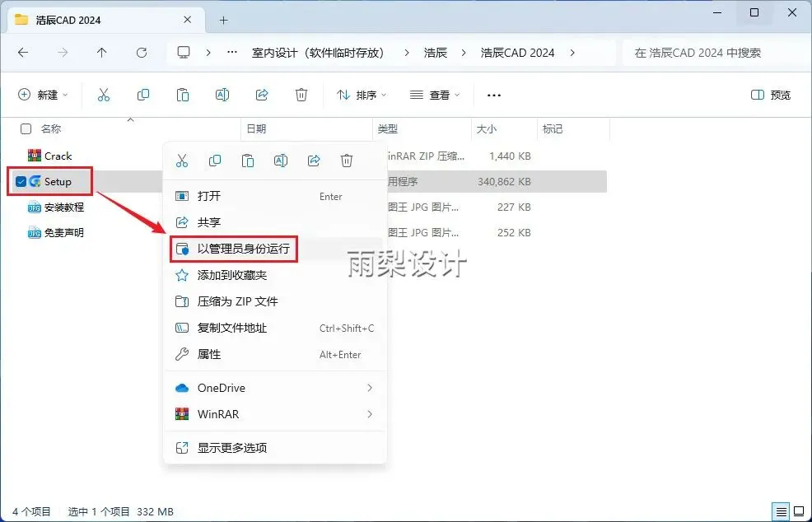Open a new tab with the plus button
Image resolution: width=812 pixels, height=522 pixels.
pyautogui.click(x=224, y=21)
